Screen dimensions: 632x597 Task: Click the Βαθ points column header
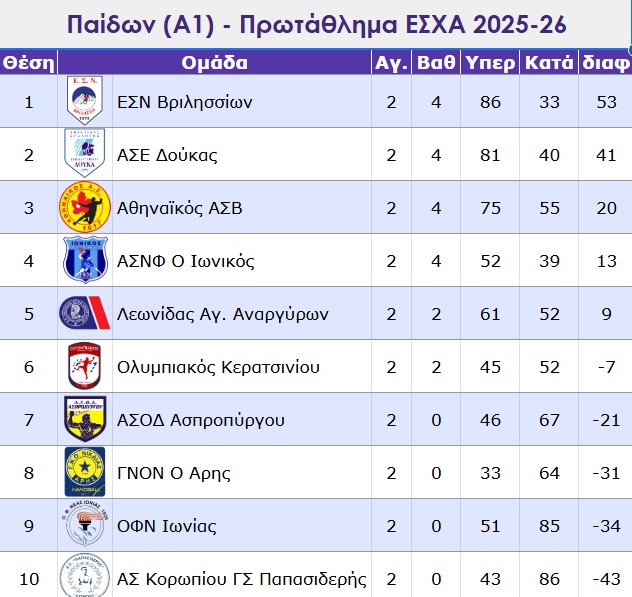pyautogui.click(x=436, y=63)
